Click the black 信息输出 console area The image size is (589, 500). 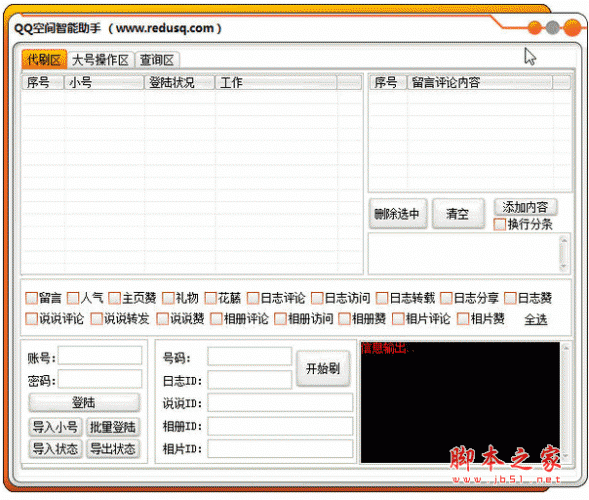pyautogui.click(x=460, y=402)
